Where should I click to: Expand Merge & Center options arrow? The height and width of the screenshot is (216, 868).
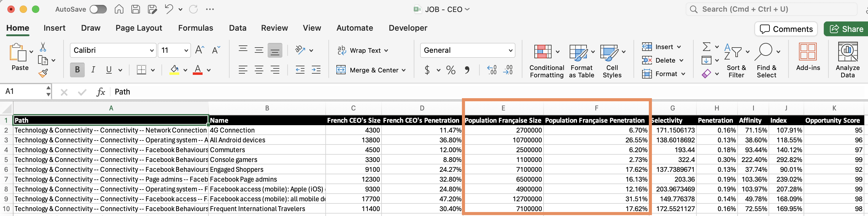pyautogui.click(x=404, y=70)
